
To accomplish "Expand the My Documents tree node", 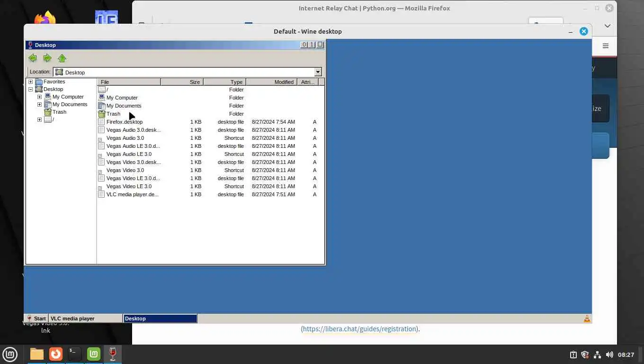I will point(40,104).
